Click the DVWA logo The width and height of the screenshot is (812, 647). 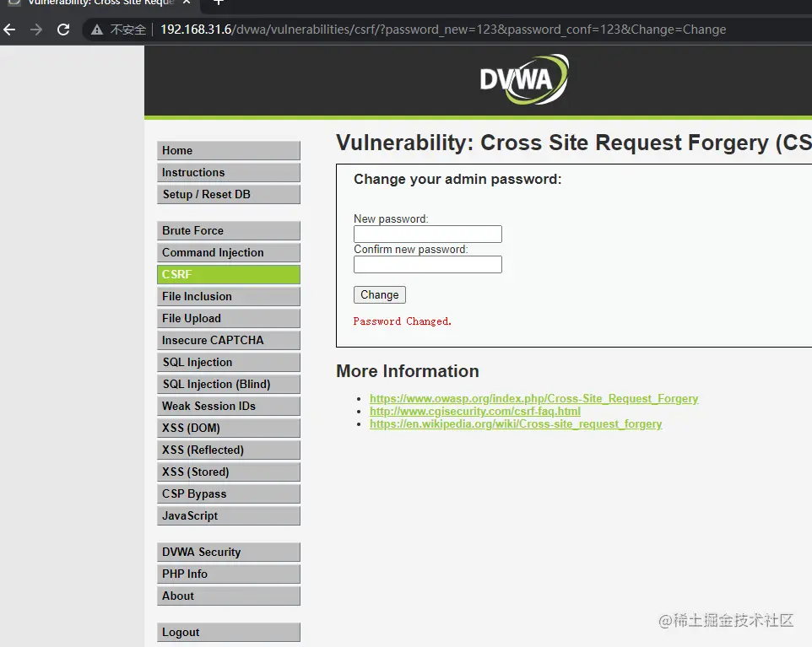pos(524,79)
